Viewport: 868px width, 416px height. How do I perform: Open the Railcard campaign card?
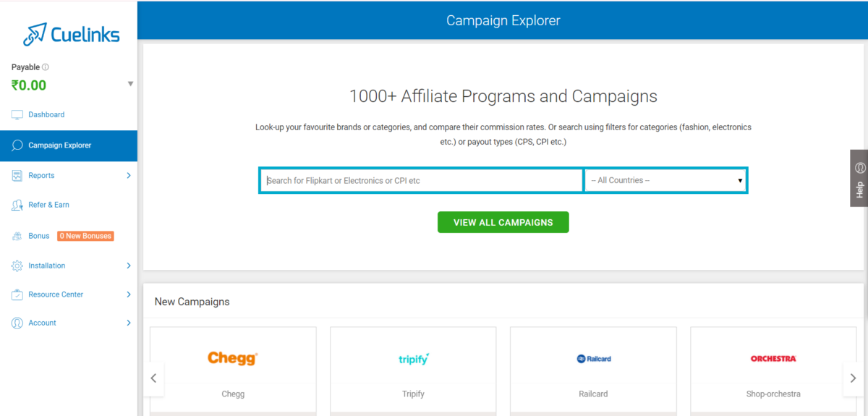tap(593, 371)
